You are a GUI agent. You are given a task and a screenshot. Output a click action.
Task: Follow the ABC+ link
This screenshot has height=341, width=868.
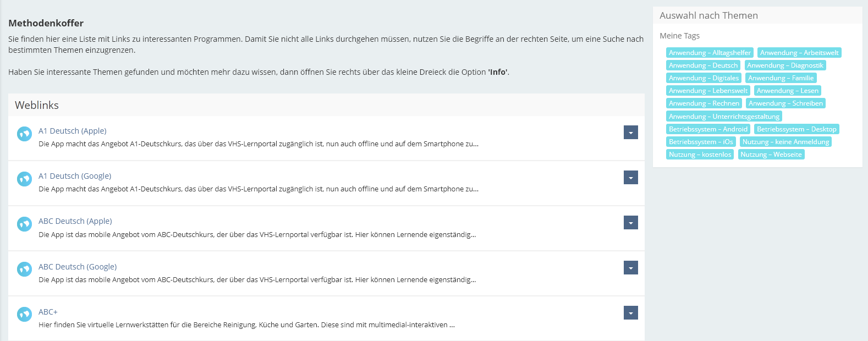[x=48, y=312]
